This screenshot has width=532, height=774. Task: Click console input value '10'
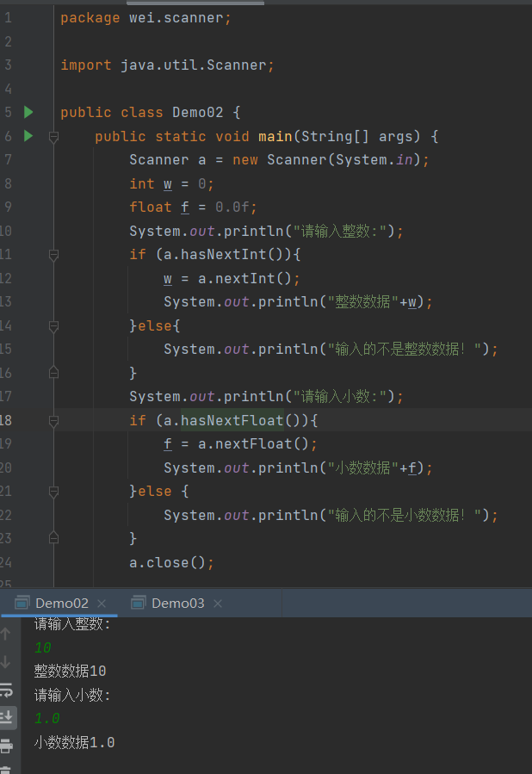pos(43,647)
